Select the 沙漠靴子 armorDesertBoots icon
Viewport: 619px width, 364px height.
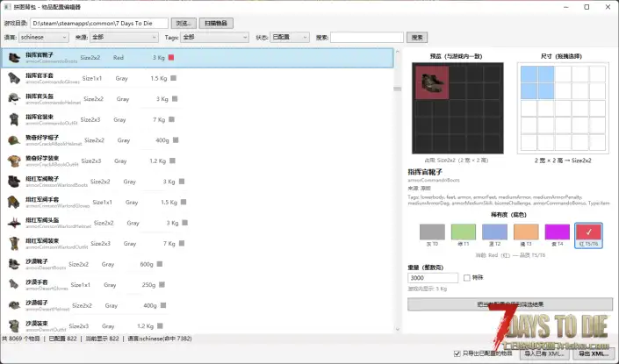click(x=14, y=264)
